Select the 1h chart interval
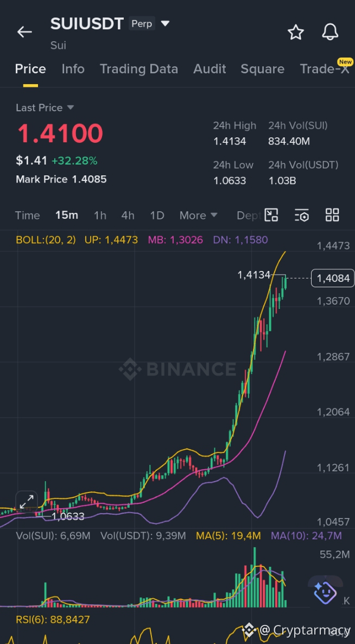Image resolution: width=355 pixels, height=644 pixels. pyautogui.click(x=100, y=215)
